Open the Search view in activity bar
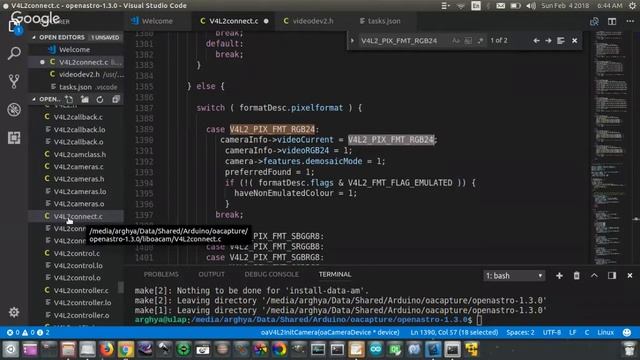The image size is (640, 360). coord(14,53)
